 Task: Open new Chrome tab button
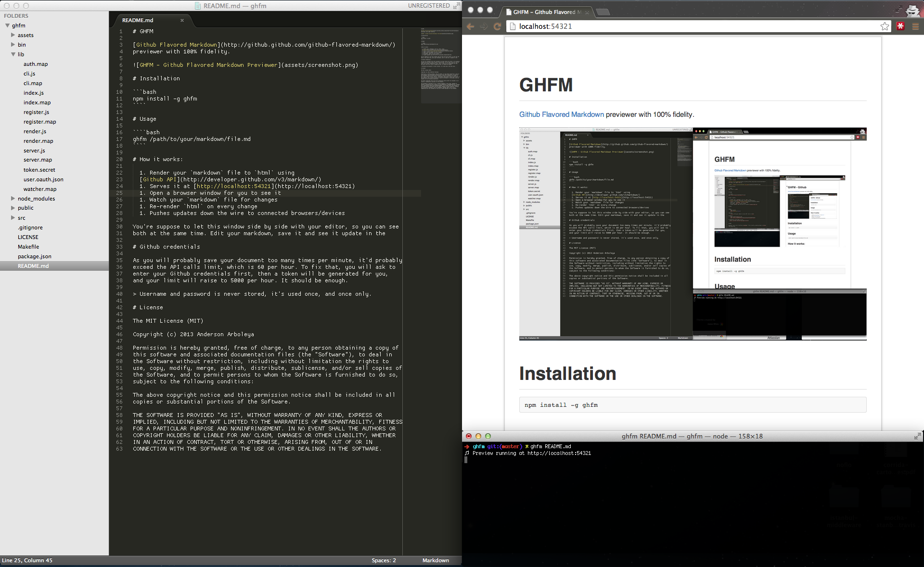pos(603,12)
